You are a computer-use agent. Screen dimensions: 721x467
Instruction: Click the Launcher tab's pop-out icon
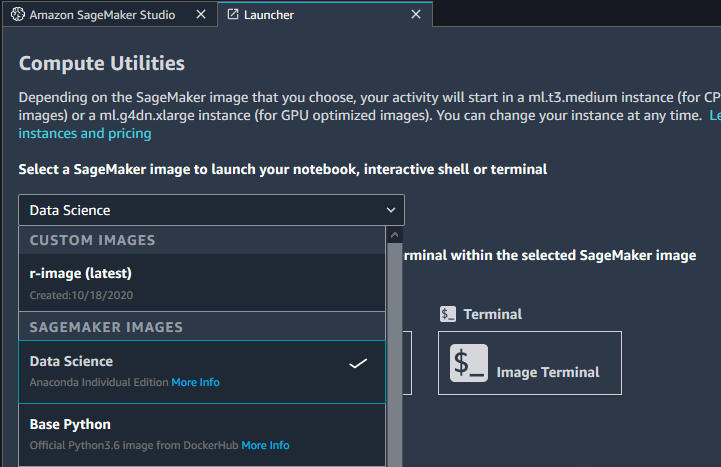233,16
